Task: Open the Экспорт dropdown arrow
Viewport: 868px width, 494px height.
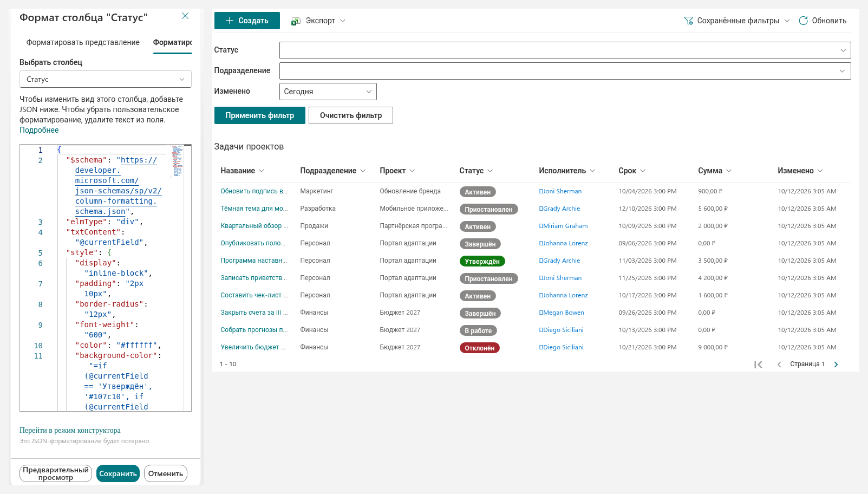Action: coord(342,21)
